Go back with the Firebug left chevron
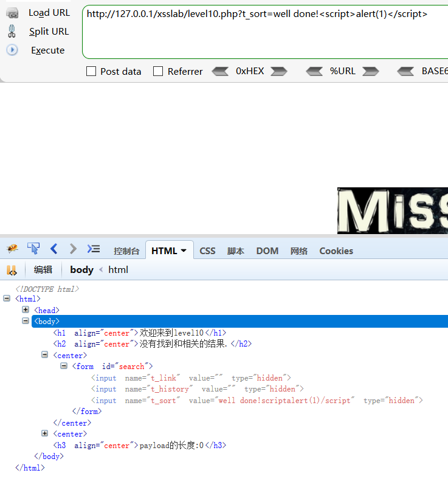Viewport: 448px width, 487px height. (x=54, y=249)
